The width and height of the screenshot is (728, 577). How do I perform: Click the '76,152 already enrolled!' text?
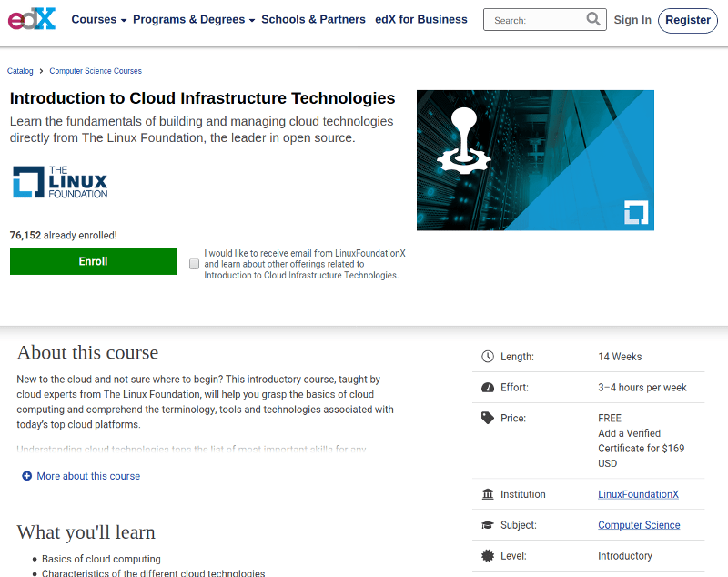pyautogui.click(x=63, y=236)
